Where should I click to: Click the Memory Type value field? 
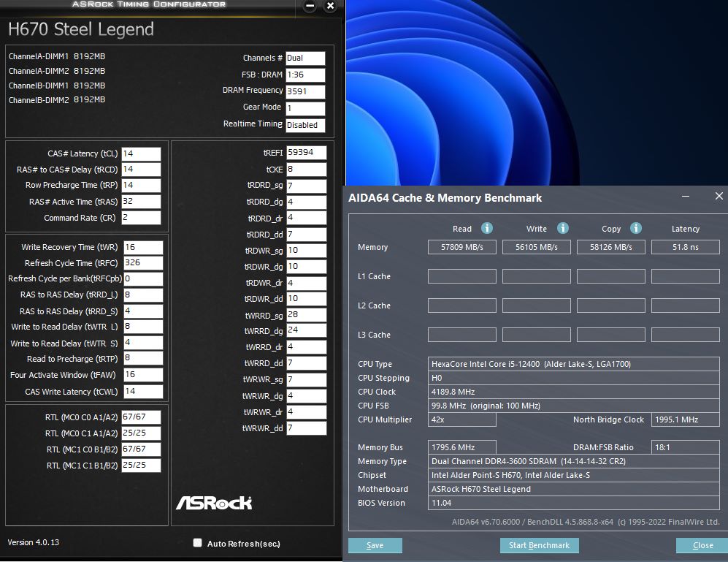tap(574, 461)
